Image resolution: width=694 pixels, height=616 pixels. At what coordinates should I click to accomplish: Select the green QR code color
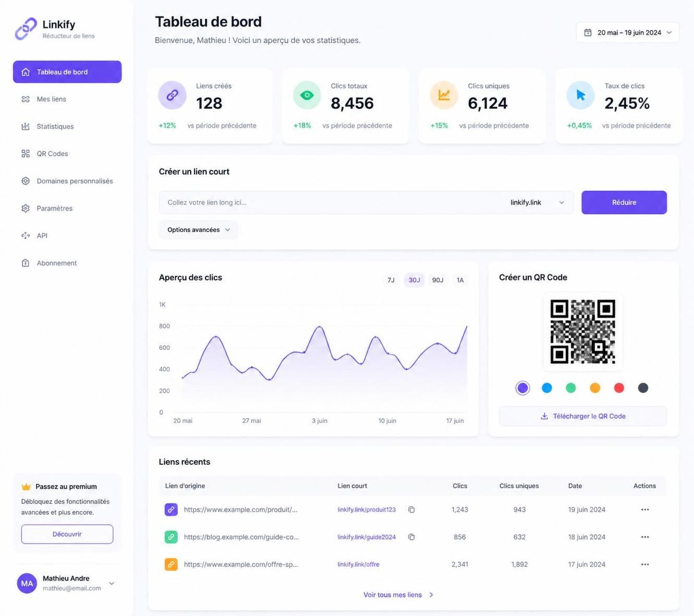pos(571,388)
